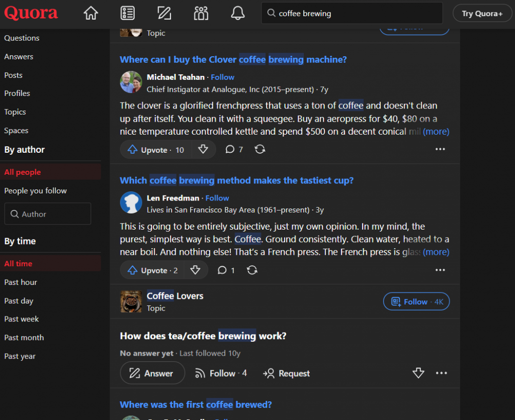Open more options for Len Freedman's answer
Viewport: 515px width, 420px height.
point(440,270)
